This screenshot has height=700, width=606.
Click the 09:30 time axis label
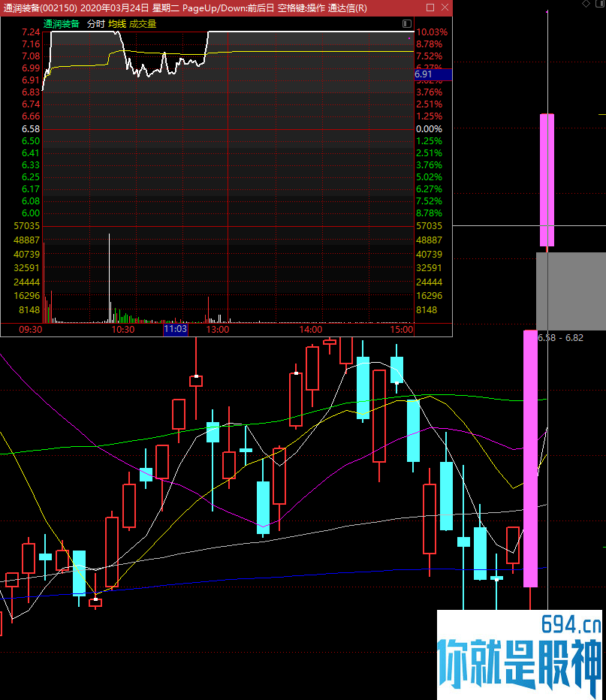[x=30, y=330]
